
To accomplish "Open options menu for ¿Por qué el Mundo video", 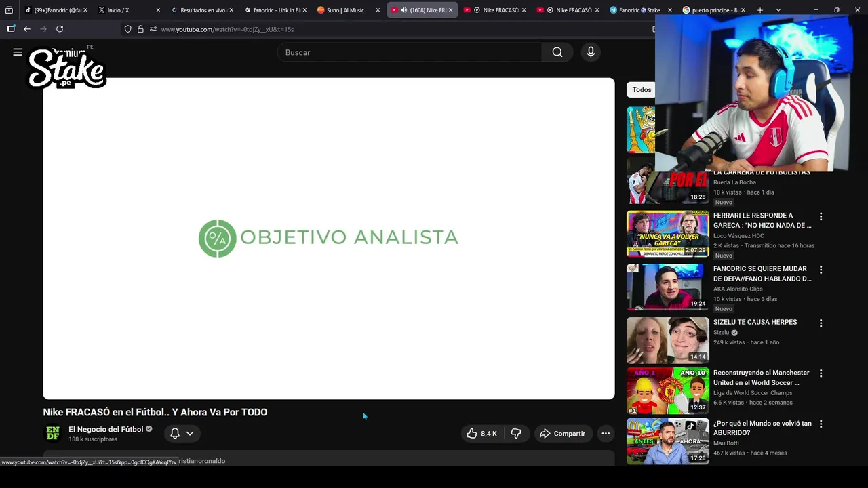I will (821, 424).
